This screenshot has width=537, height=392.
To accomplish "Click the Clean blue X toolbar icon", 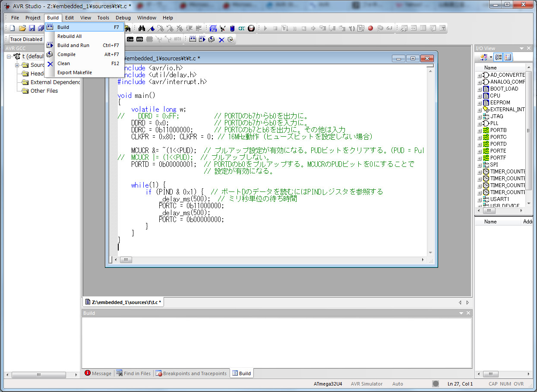I will (x=221, y=39).
